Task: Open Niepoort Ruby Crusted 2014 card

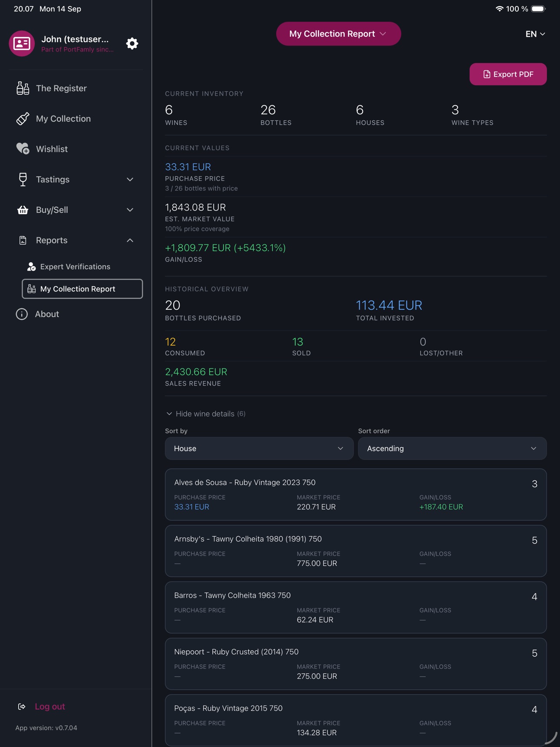Action: point(356,664)
